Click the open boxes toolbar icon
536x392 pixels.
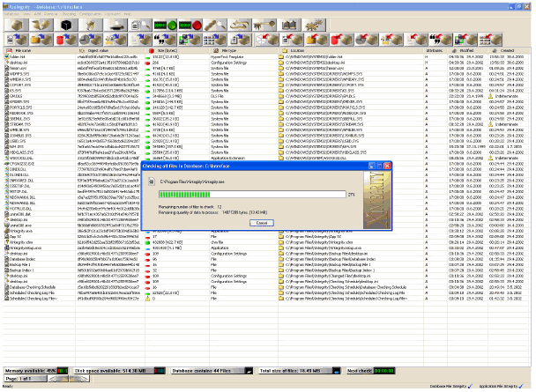pos(41,25)
